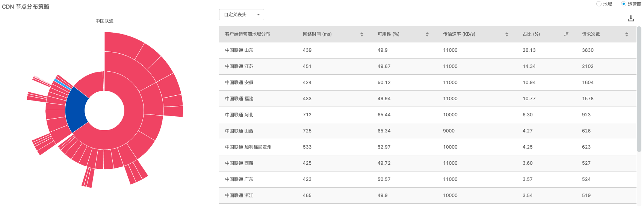Click transfer rate value 9000

pos(449,131)
